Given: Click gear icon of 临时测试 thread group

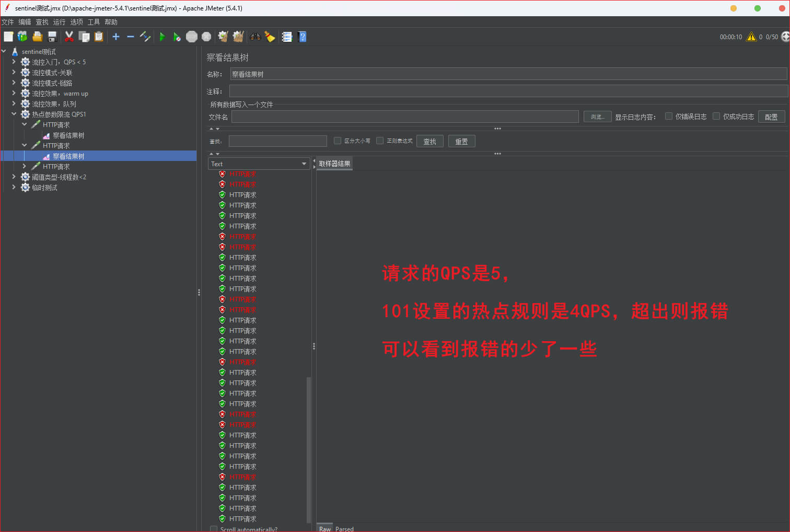Looking at the screenshot, I should tap(25, 188).
